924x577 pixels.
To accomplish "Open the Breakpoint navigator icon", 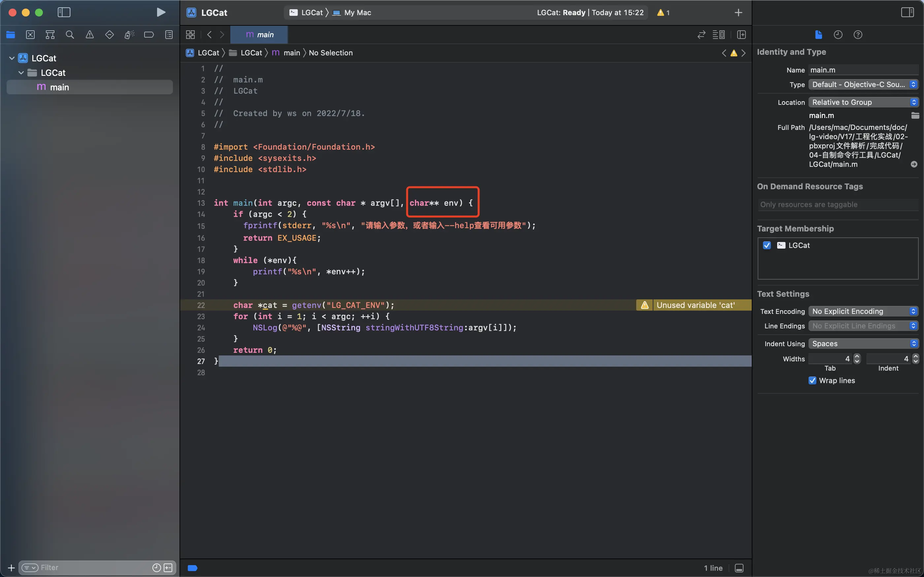I will 149,35.
